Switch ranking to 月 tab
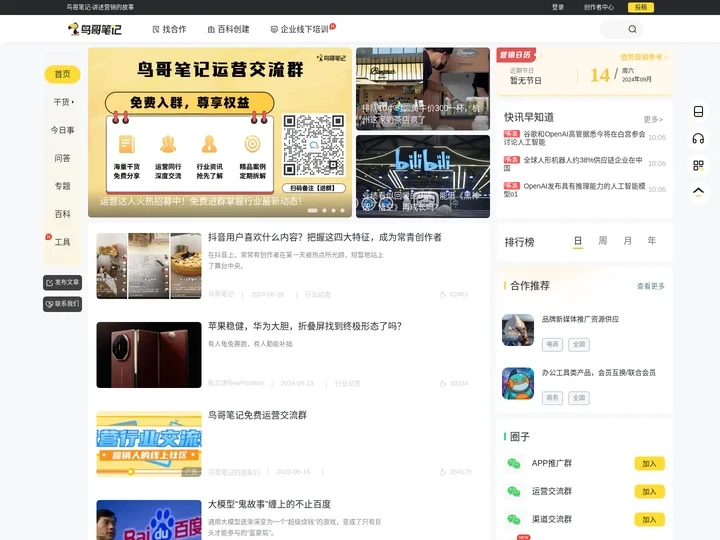This screenshot has height=540, width=720. [x=627, y=241]
